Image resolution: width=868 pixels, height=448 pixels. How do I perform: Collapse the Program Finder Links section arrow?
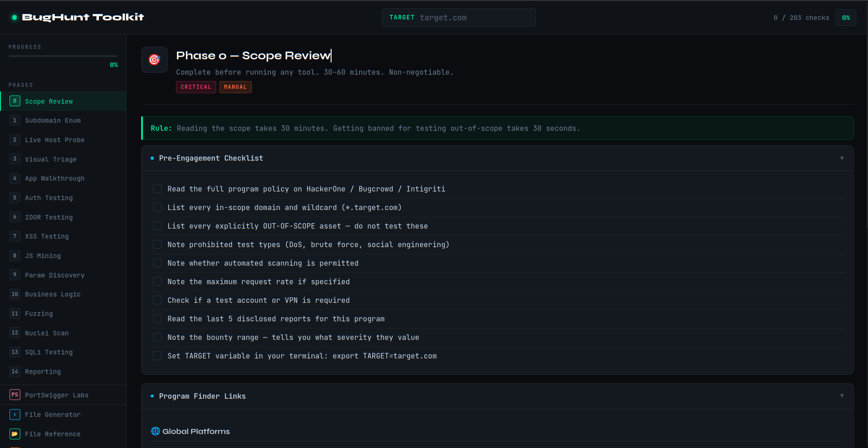pyautogui.click(x=842, y=396)
